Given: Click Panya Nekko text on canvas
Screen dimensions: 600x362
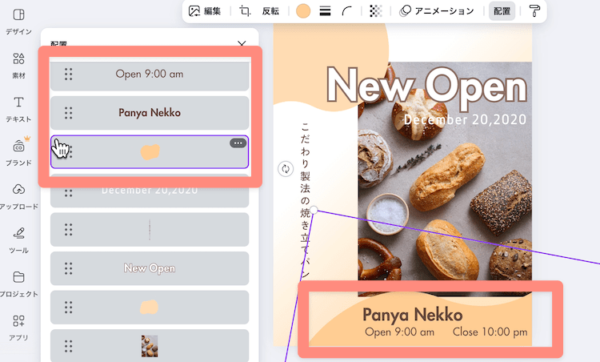Looking at the screenshot, I should (412, 315).
